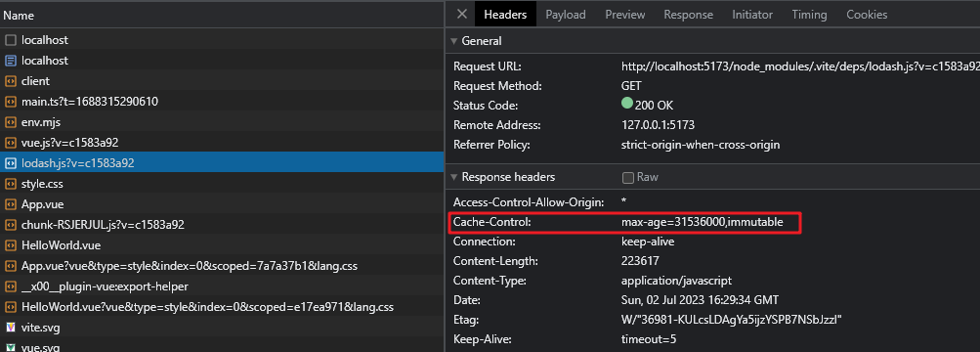Screen dimensions: 980x352
Task: Select the style.css request
Action: pos(222,185)
